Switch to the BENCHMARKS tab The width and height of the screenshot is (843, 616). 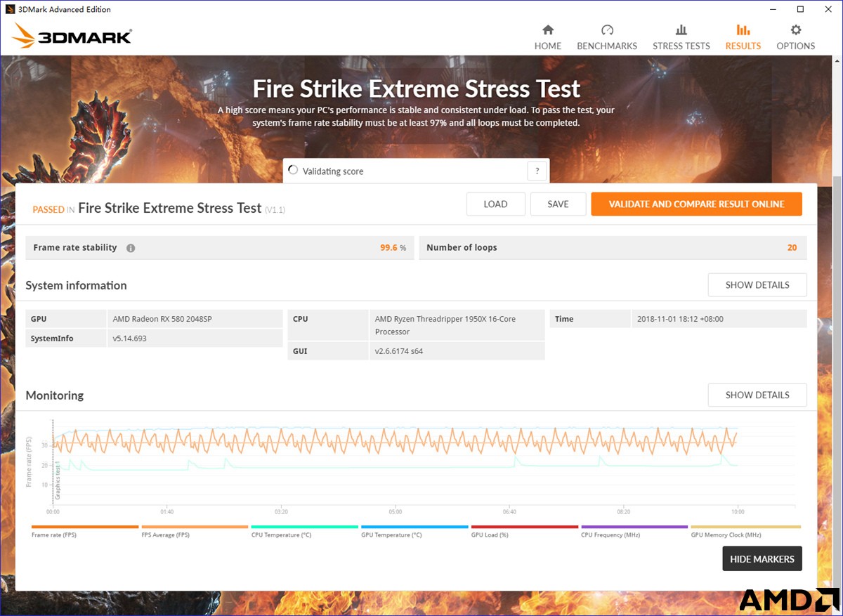point(607,37)
